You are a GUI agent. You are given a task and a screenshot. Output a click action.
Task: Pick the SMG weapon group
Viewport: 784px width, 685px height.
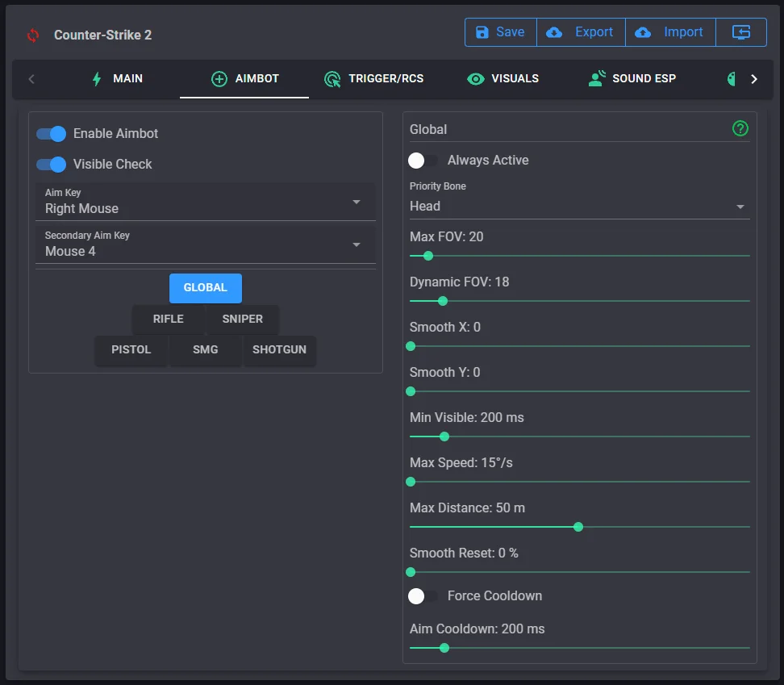click(206, 350)
